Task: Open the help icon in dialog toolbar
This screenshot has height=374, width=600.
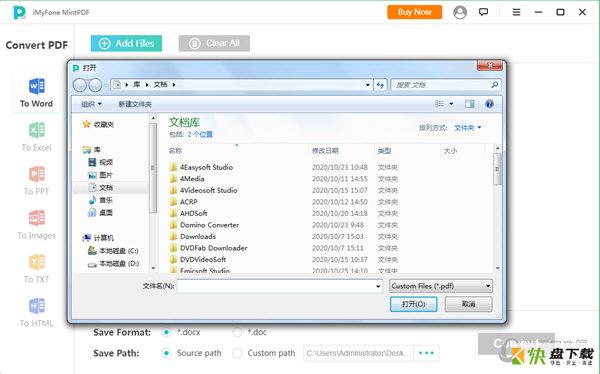Action: (x=489, y=104)
